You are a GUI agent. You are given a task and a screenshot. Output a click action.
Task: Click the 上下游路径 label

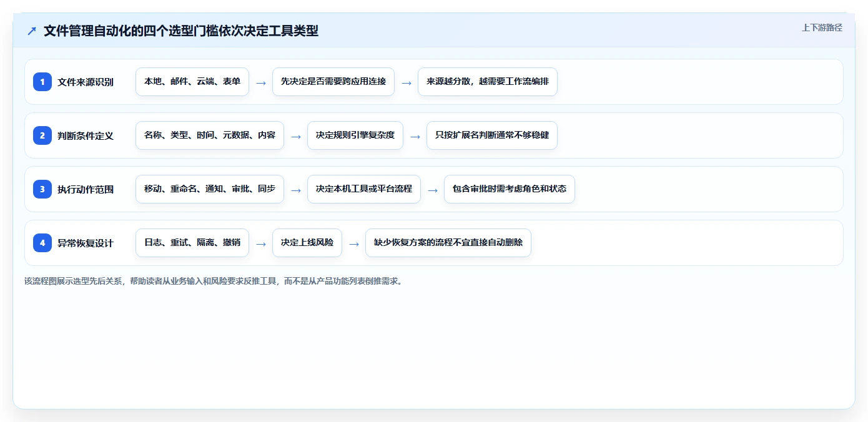click(822, 27)
